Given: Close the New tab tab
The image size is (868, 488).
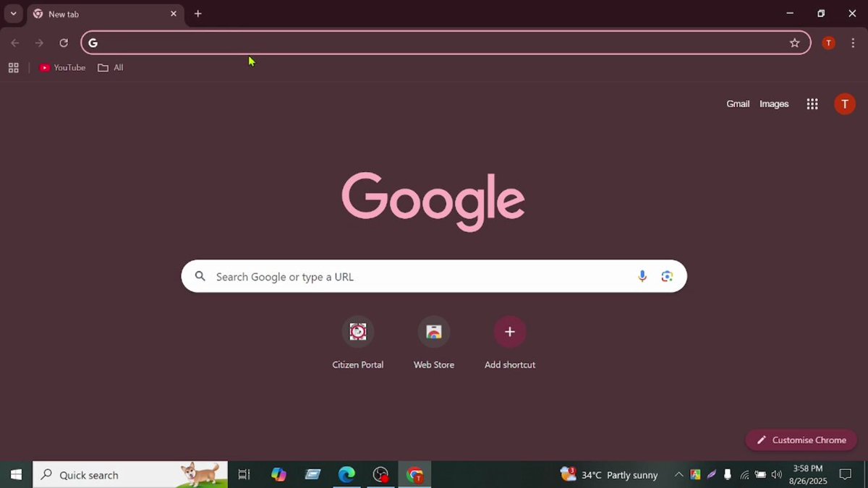Looking at the screenshot, I should (174, 14).
